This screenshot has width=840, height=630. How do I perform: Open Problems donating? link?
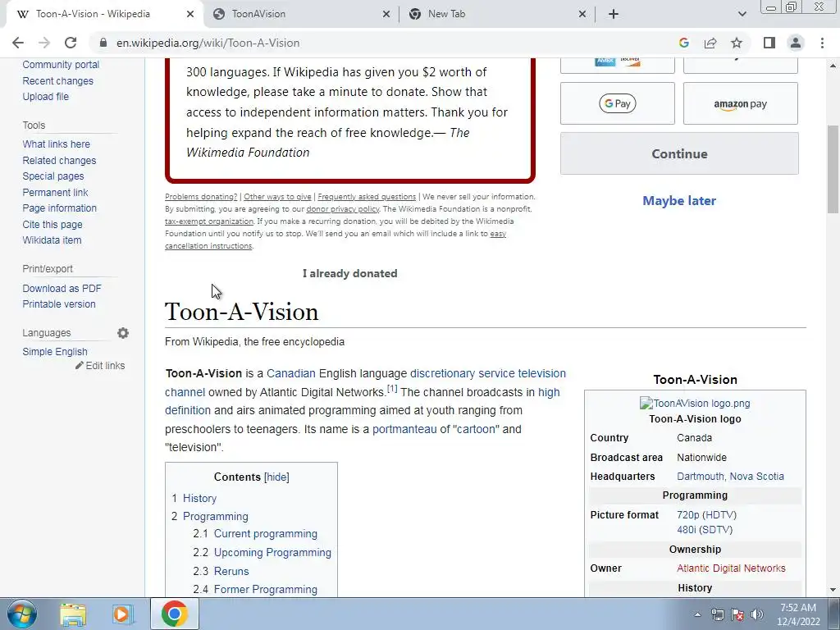click(x=201, y=197)
